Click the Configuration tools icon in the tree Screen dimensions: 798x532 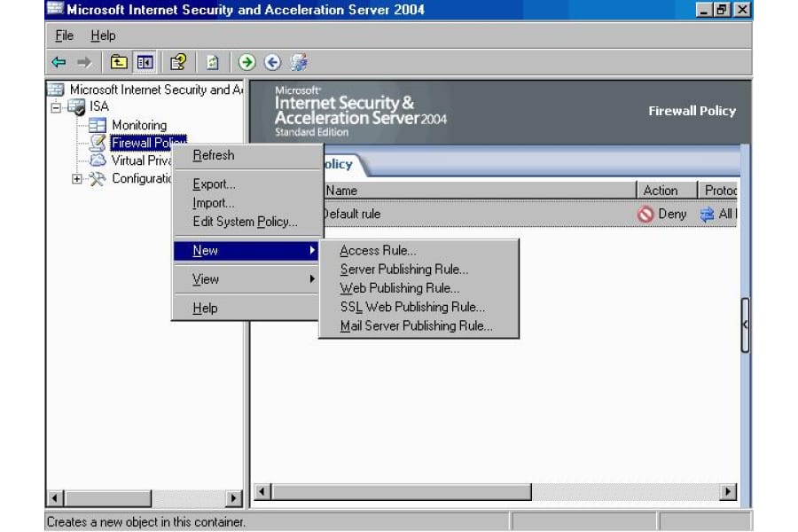coord(98,179)
